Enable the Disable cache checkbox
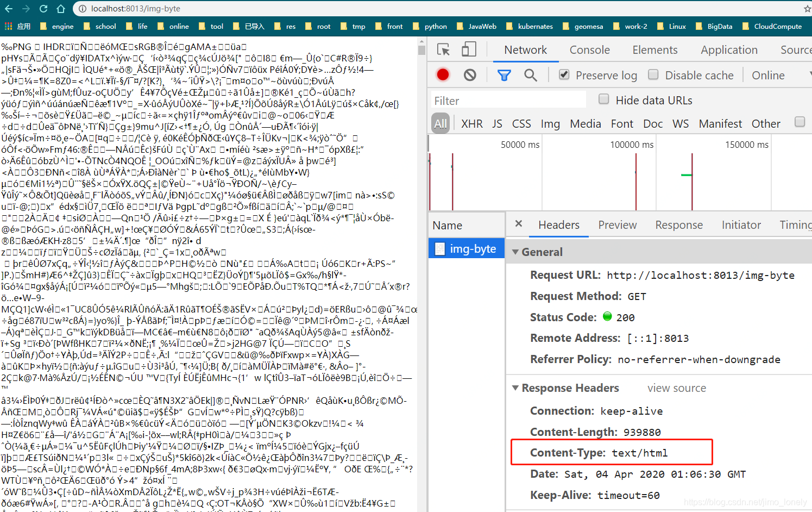This screenshot has width=812, height=512. point(653,75)
